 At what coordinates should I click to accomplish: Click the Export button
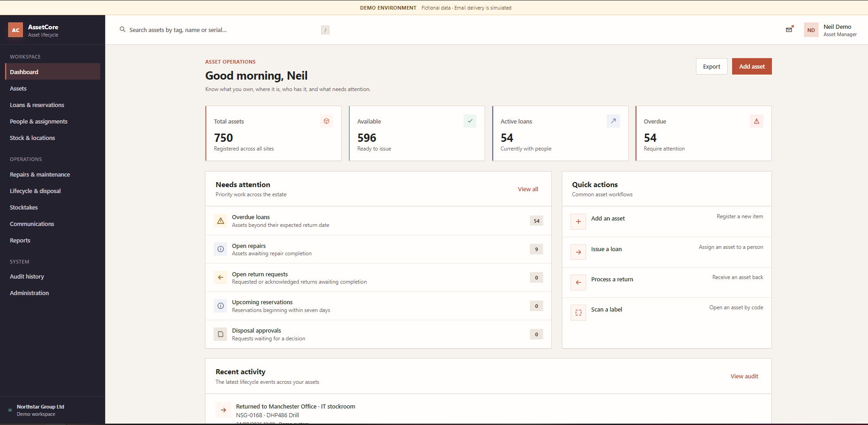click(x=712, y=66)
